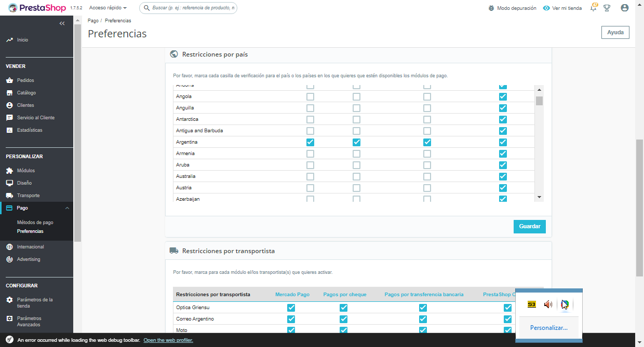
Task: Click the Diseño monitor icon
Action: [9, 183]
